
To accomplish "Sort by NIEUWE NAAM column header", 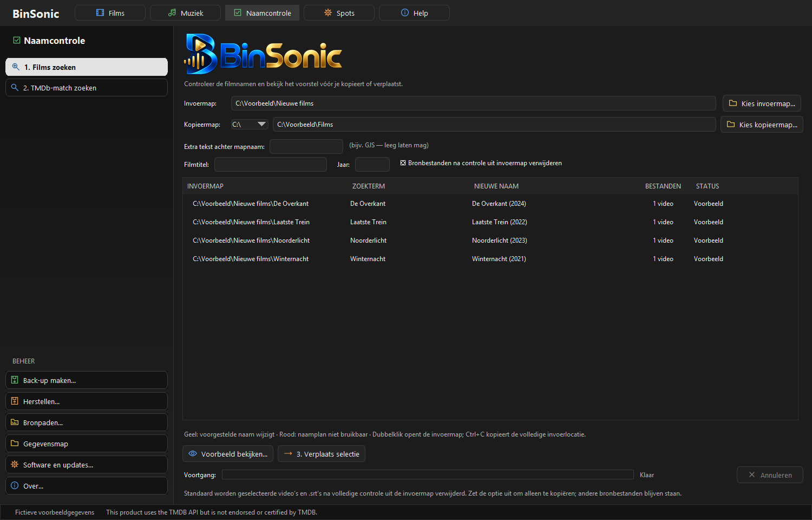I will (x=496, y=186).
